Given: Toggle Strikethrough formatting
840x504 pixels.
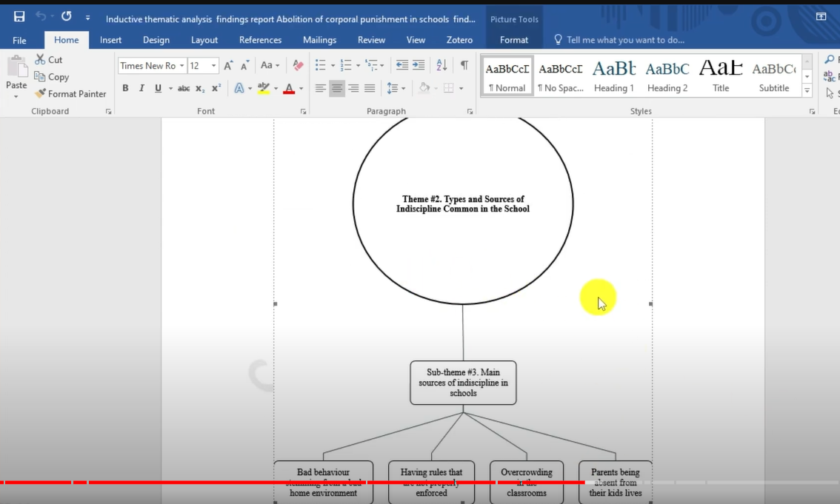Looking at the screenshot, I should pos(184,88).
